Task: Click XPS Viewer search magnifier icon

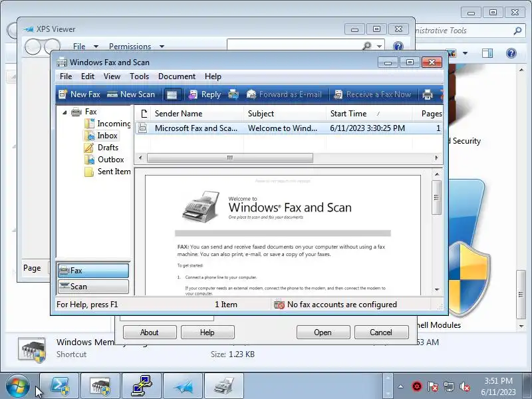Action: pyautogui.click(x=367, y=45)
